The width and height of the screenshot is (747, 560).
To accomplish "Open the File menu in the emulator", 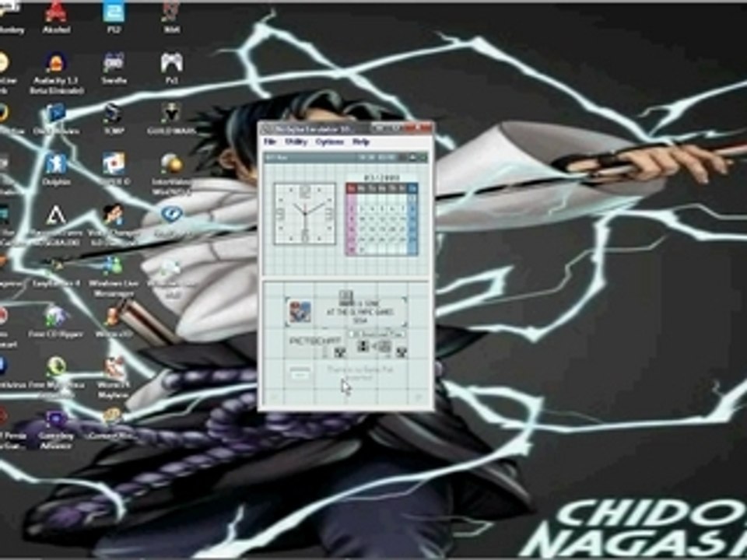I will 270,142.
